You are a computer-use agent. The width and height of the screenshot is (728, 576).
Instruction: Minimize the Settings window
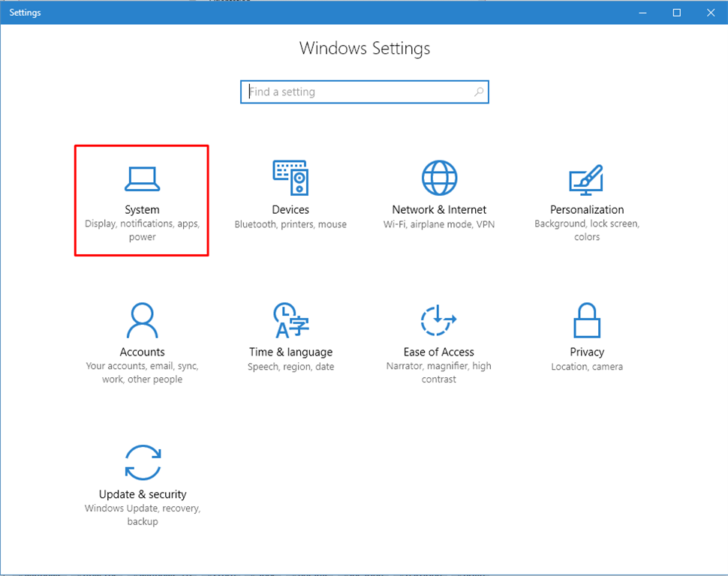642,13
